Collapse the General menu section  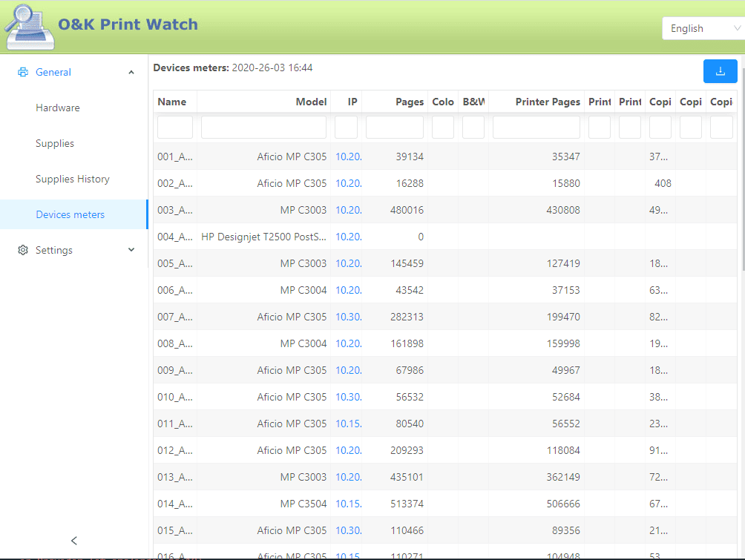click(x=131, y=72)
